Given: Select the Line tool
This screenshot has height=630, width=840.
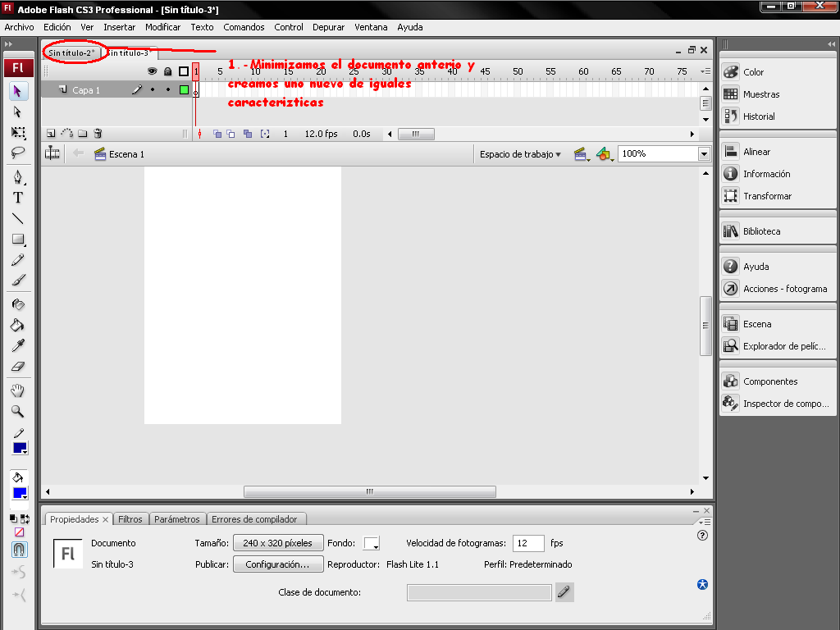Looking at the screenshot, I should click(18, 218).
